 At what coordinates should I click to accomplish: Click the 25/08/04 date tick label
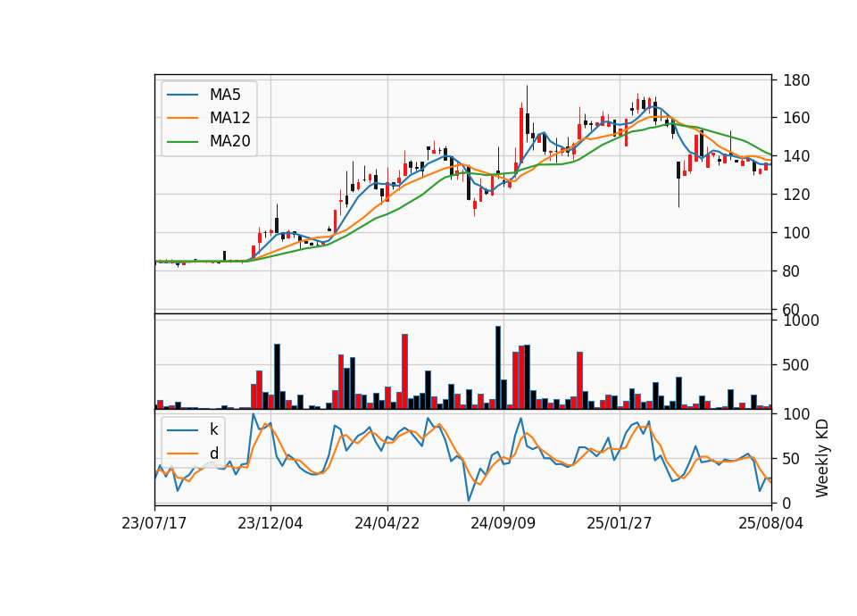coord(770,523)
